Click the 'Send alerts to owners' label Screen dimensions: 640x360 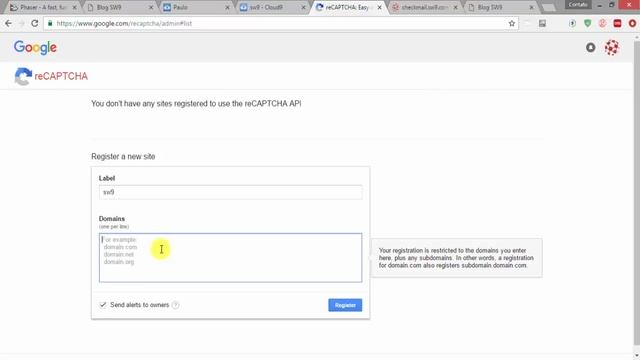point(139,305)
